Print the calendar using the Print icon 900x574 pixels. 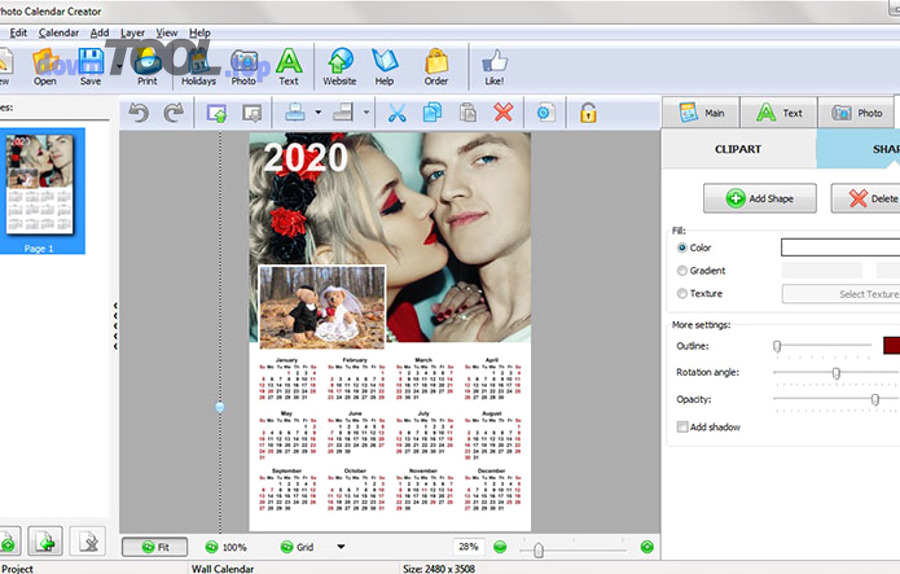pyautogui.click(x=147, y=67)
